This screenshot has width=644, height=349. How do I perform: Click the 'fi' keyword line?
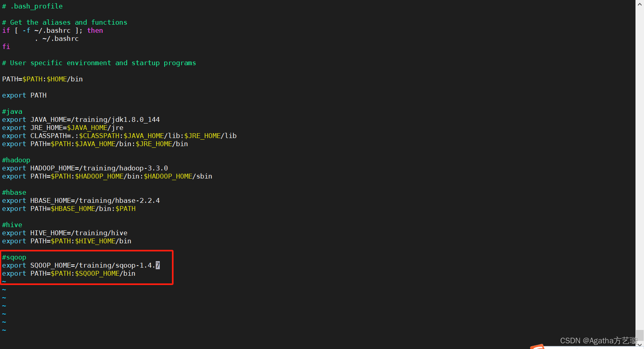(x=6, y=47)
